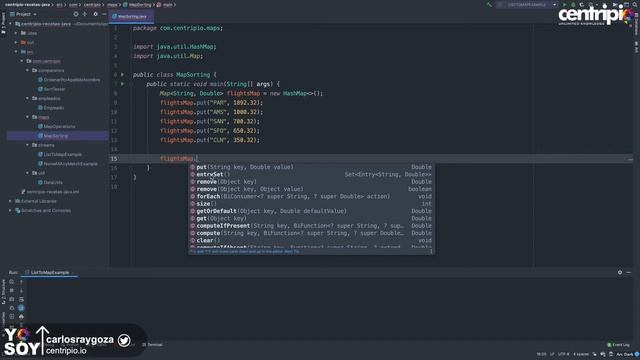The image size is (640, 360).
Task: Open Run panel settings gear
Action: [x=620, y=272]
